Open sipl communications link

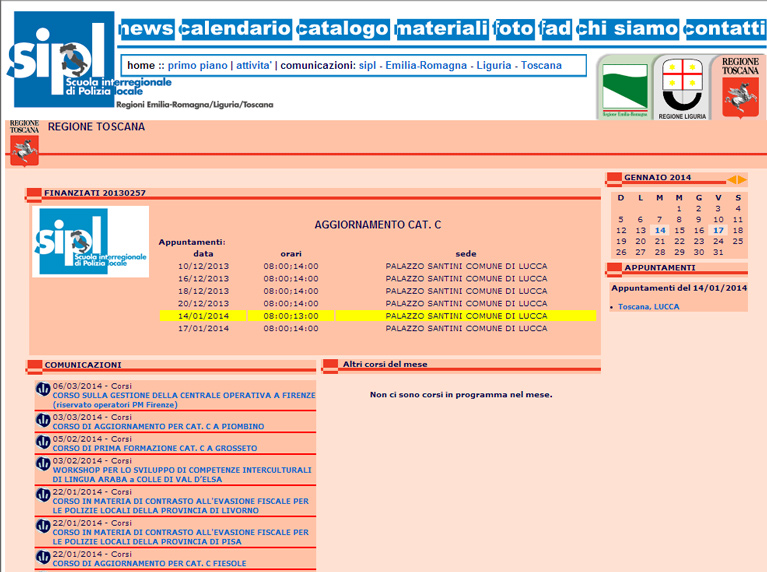pyautogui.click(x=367, y=65)
